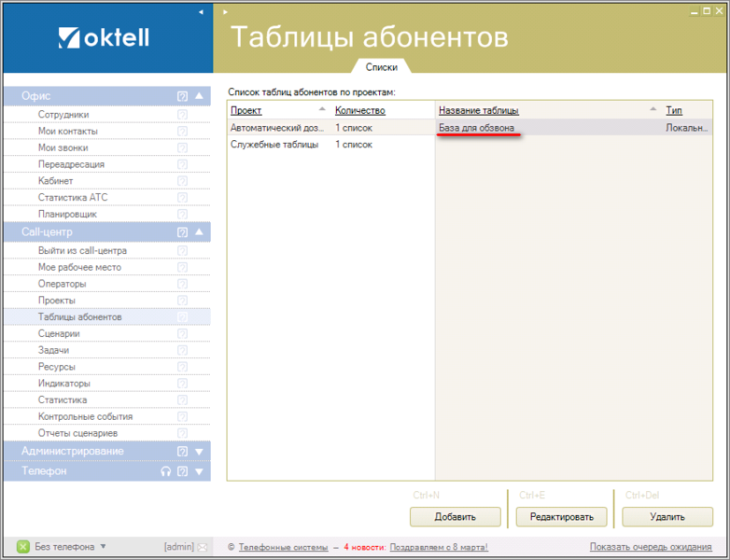Open help icon in Call-центр header

[183, 232]
